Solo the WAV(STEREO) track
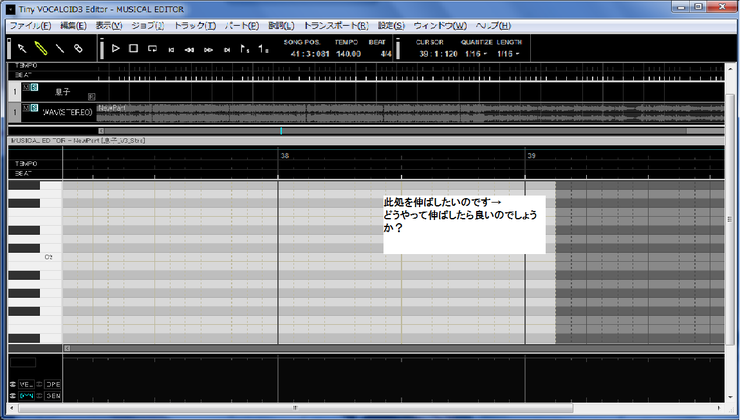This screenshot has height=420, width=740. pos(34,108)
